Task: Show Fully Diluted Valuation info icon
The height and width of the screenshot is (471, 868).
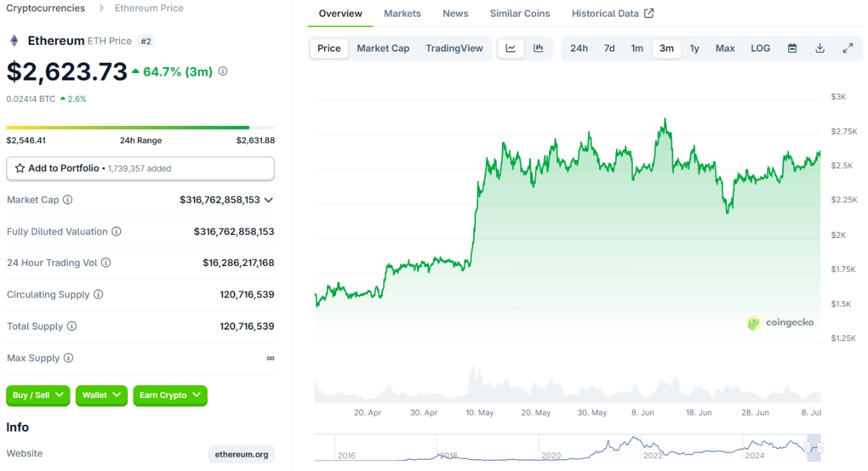Action: pos(117,231)
